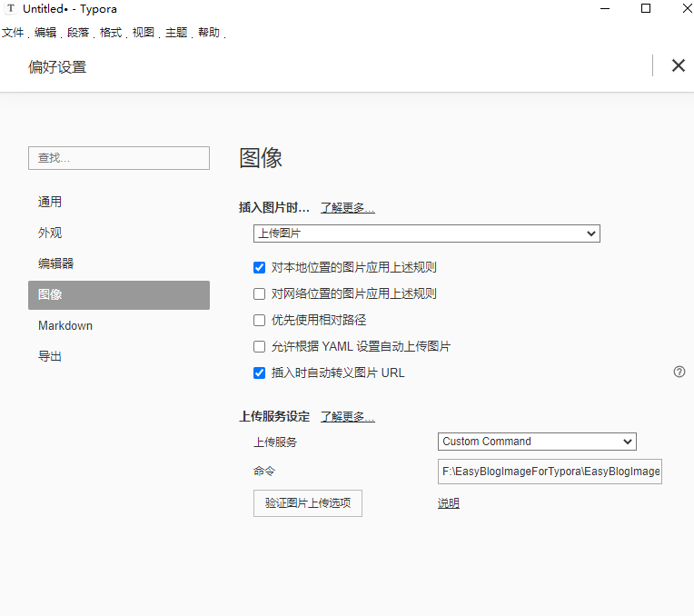Close the Typora window

pos(687,8)
